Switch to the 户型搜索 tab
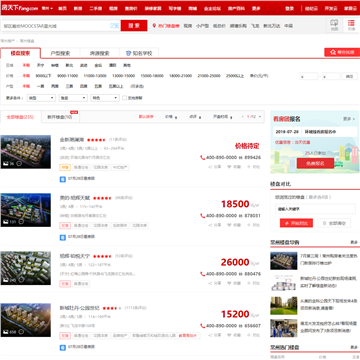 60,53
